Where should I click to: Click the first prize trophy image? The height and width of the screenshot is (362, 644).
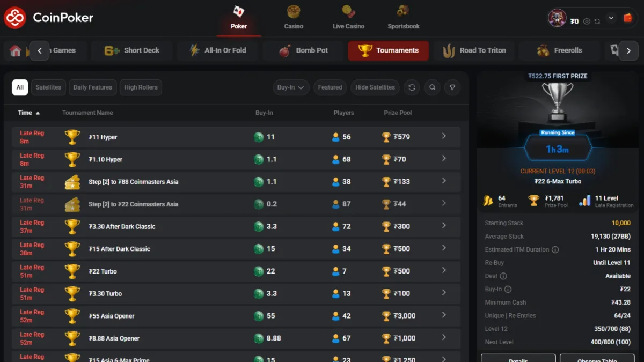pos(558,101)
